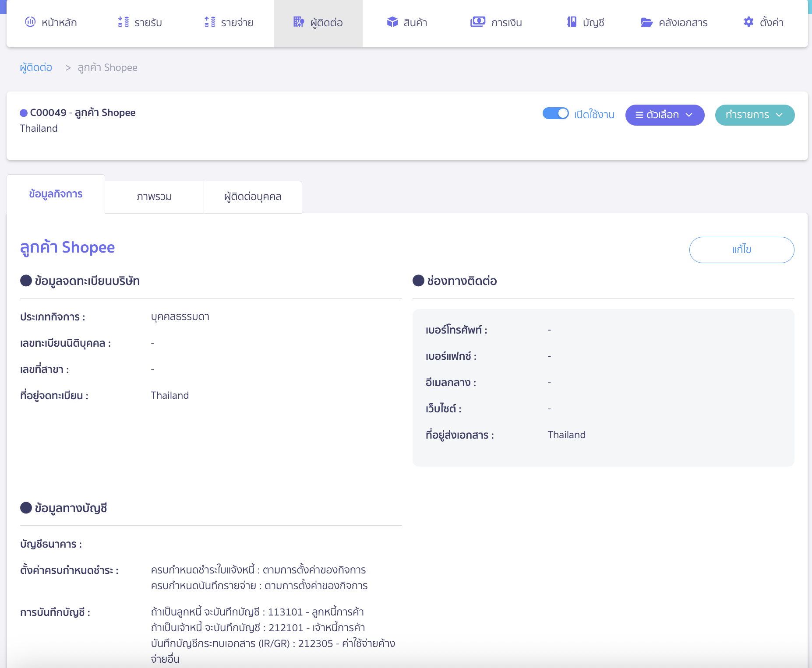Open the รายจ่าย expenses section icon

(209, 22)
